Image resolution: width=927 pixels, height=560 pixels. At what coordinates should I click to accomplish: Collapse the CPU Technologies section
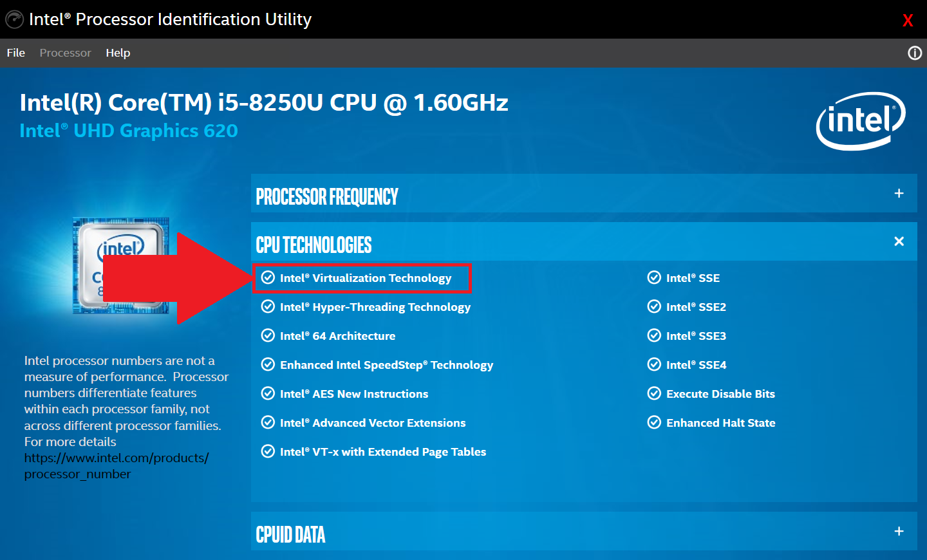tap(899, 241)
